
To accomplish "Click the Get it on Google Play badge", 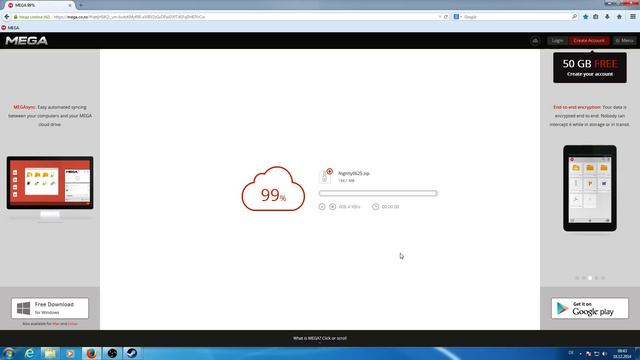I will pyautogui.click(x=590, y=308).
